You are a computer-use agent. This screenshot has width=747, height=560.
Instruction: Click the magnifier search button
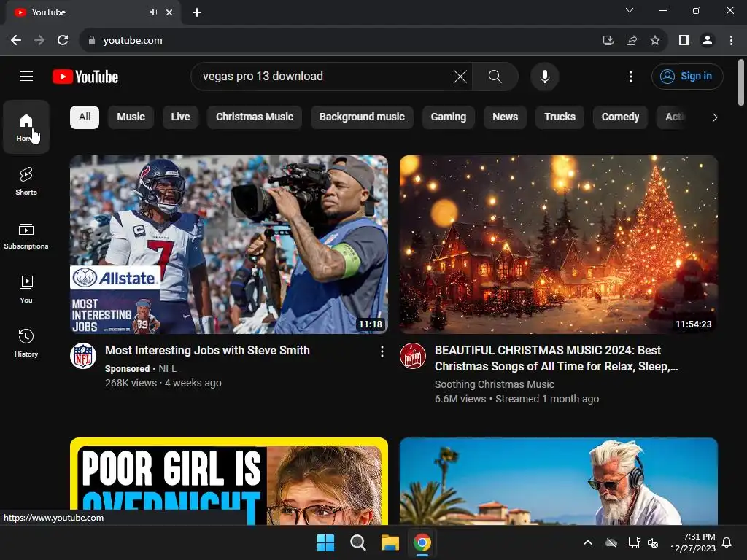pyautogui.click(x=495, y=76)
